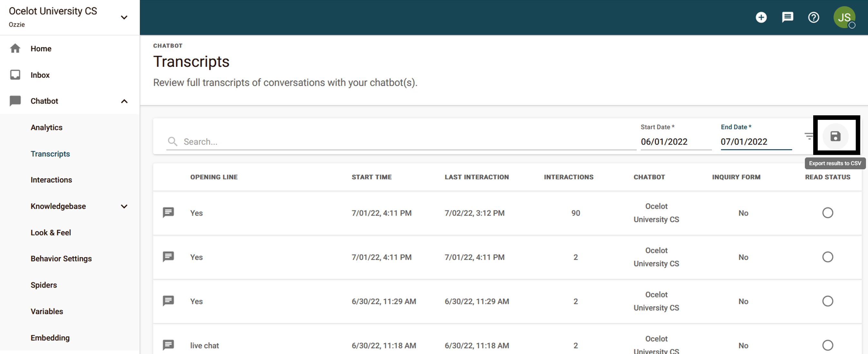Open the Analytics page
Image resolution: width=868 pixels, height=354 pixels.
click(x=46, y=127)
